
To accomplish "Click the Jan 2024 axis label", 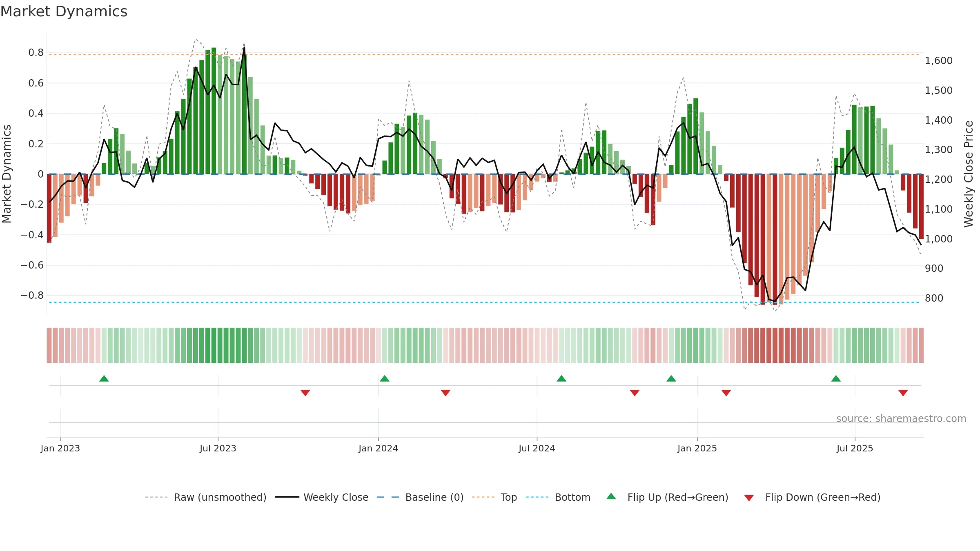I will pyautogui.click(x=379, y=448).
